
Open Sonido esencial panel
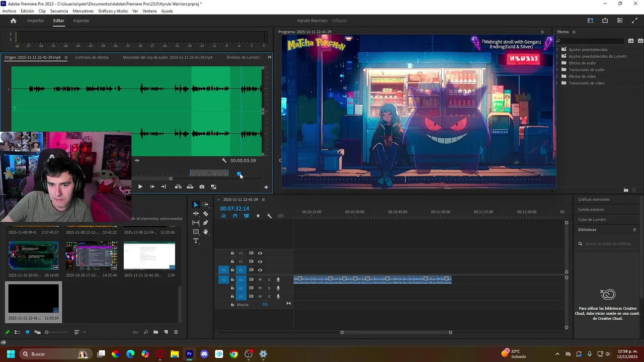[591, 210]
